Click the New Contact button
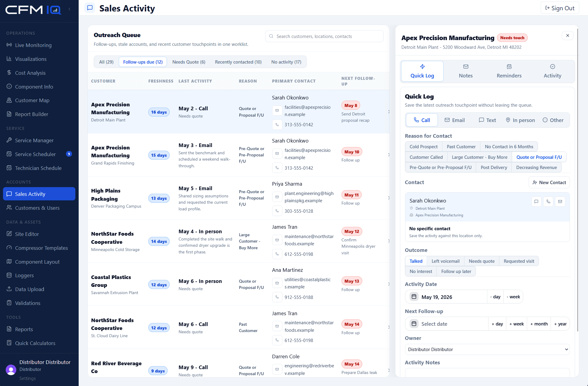The image size is (588, 386). [x=549, y=182]
